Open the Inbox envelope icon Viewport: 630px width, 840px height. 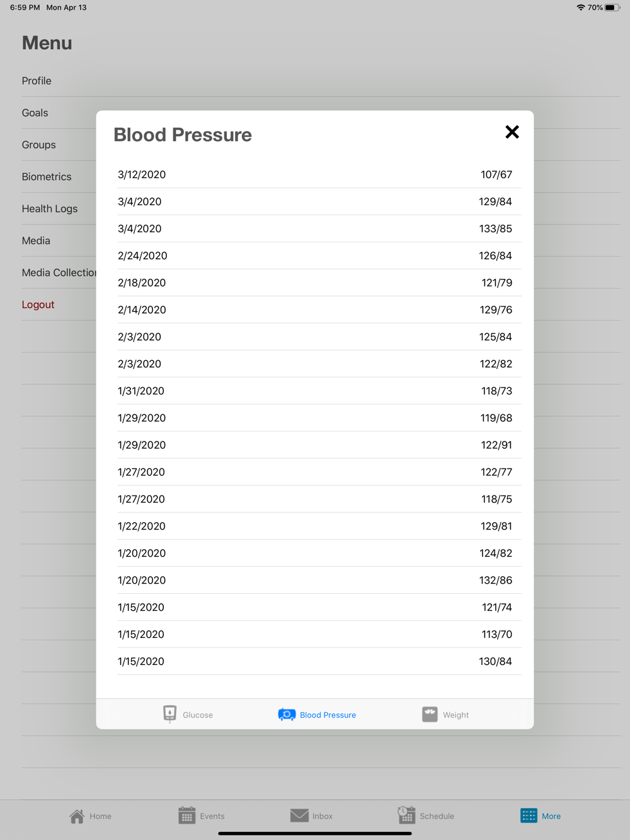[x=299, y=815]
